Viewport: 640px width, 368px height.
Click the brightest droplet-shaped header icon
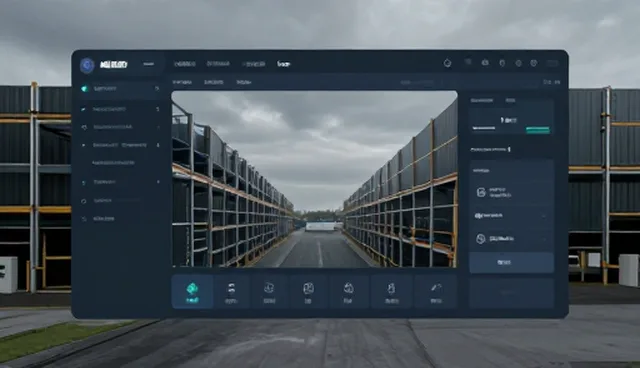[x=447, y=63]
